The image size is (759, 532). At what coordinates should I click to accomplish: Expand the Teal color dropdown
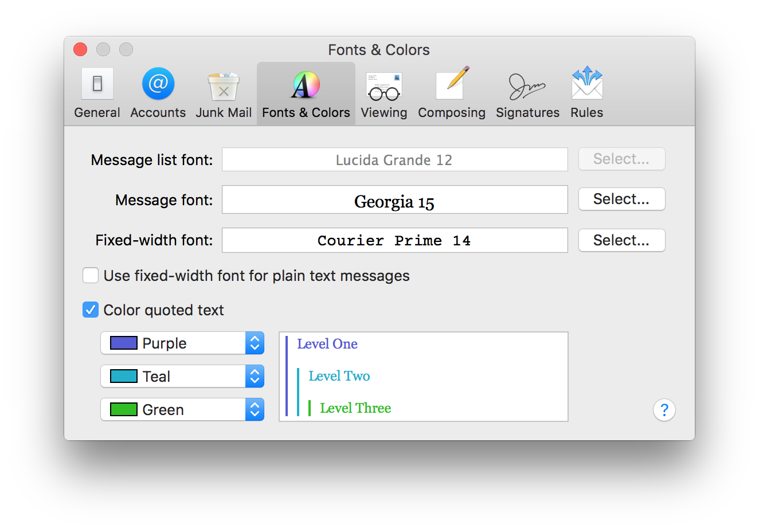182,377
